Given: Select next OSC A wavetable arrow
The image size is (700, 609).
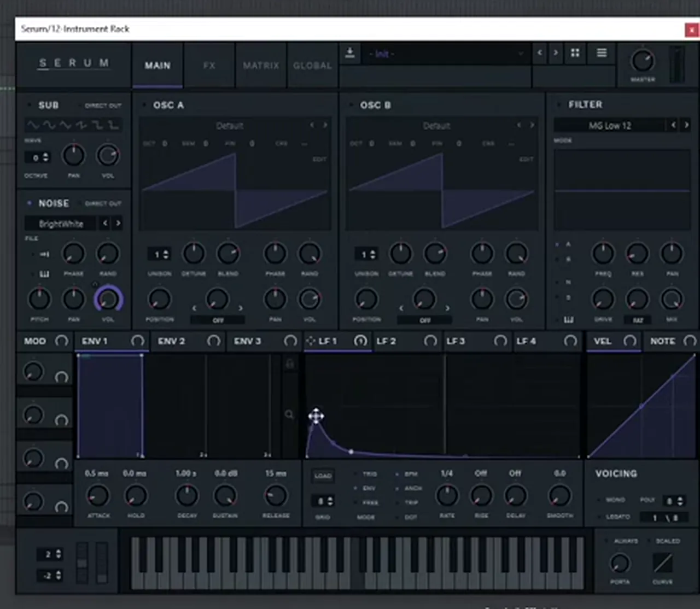Looking at the screenshot, I should click(x=325, y=125).
